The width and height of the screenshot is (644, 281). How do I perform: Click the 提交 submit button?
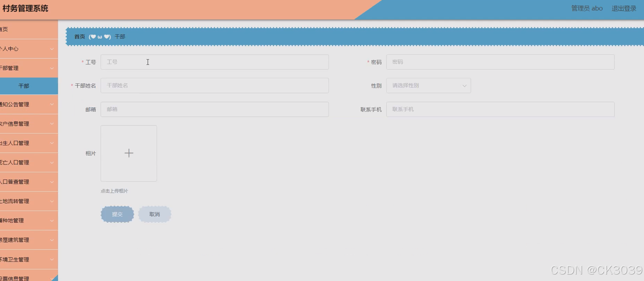pyautogui.click(x=117, y=214)
